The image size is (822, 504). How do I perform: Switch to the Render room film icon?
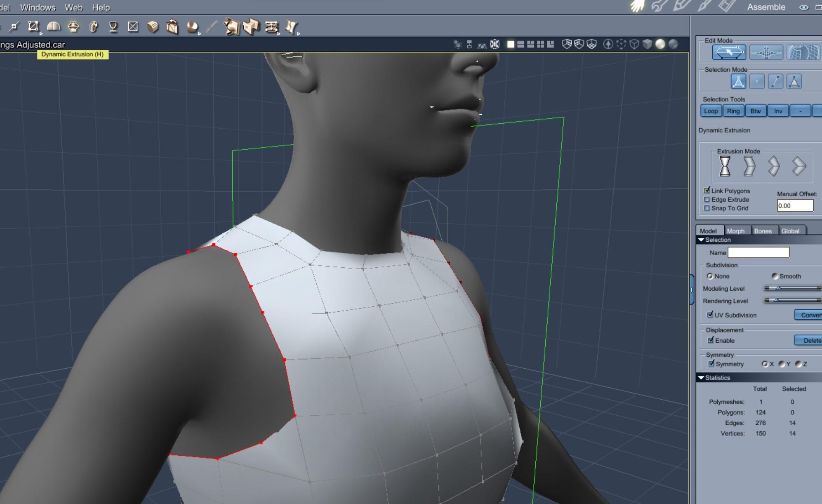point(726,6)
